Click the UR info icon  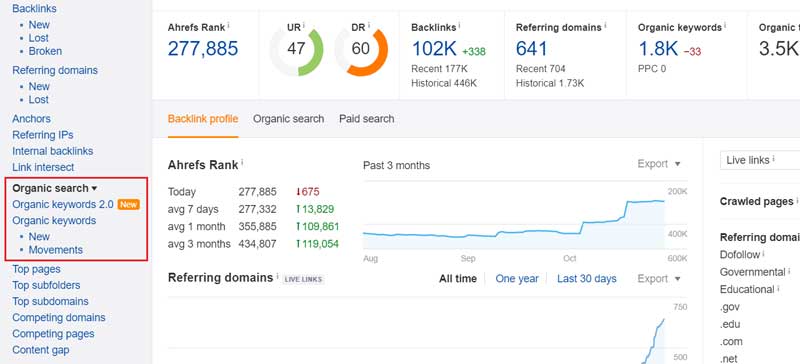pyautogui.click(x=304, y=25)
